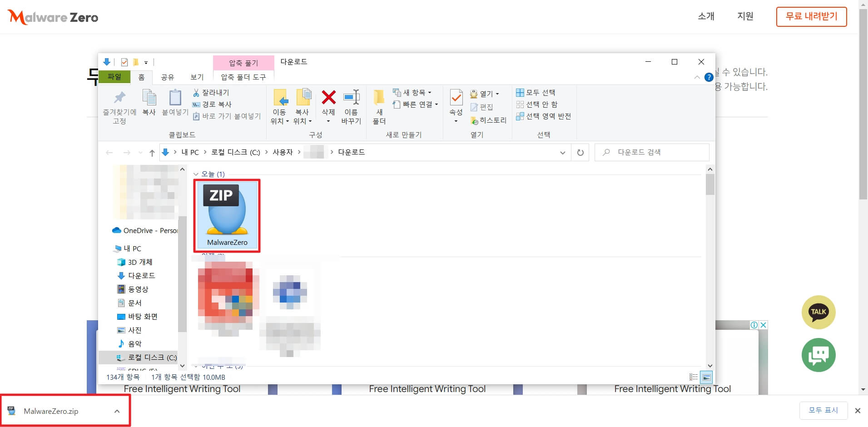868x427 pixels.
Task: Click Select all (모두 선택)
Action: pos(536,93)
